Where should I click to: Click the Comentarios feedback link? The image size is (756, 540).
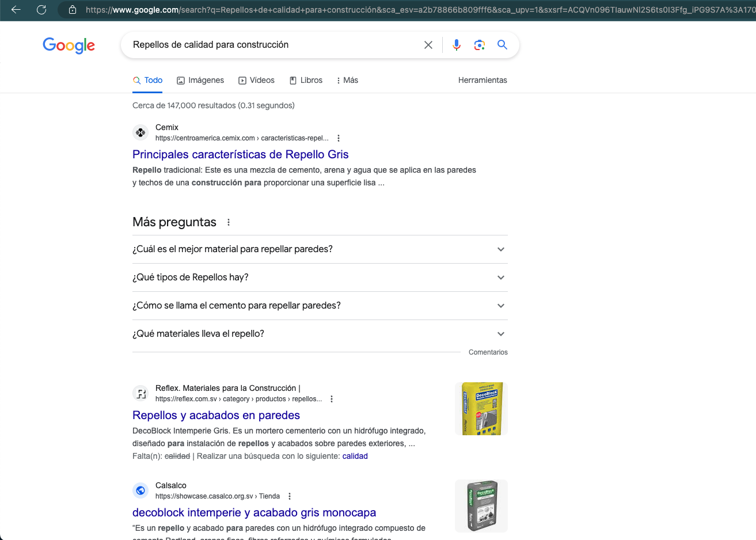click(x=488, y=352)
